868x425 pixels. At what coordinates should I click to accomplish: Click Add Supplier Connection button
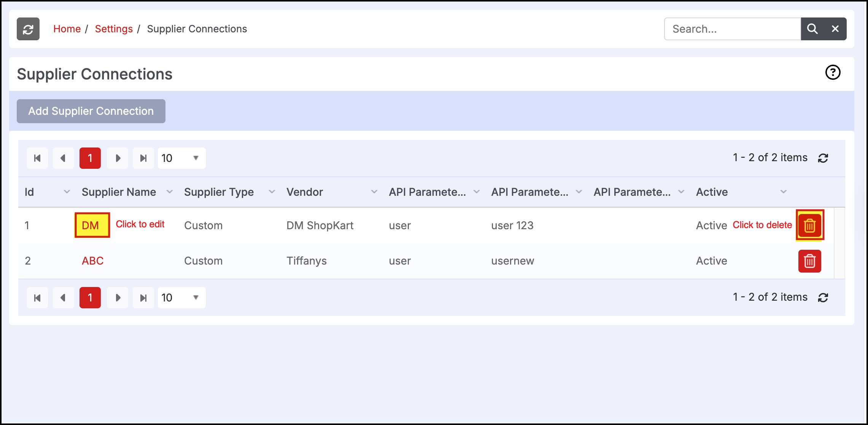(x=91, y=111)
